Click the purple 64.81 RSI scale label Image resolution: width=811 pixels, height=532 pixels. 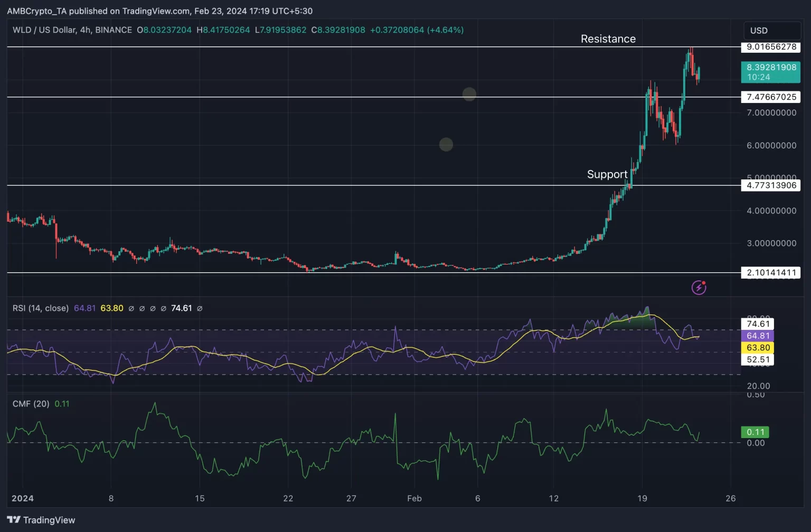758,336
